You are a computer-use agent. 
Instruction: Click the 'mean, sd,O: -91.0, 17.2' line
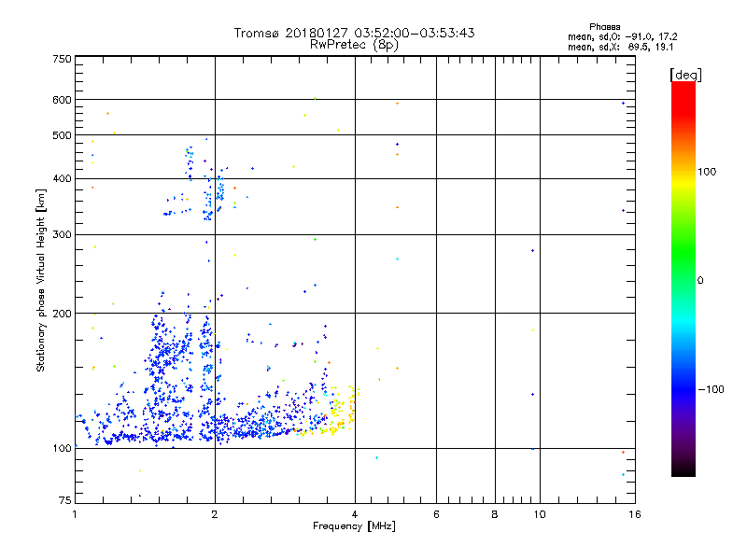(622, 37)
